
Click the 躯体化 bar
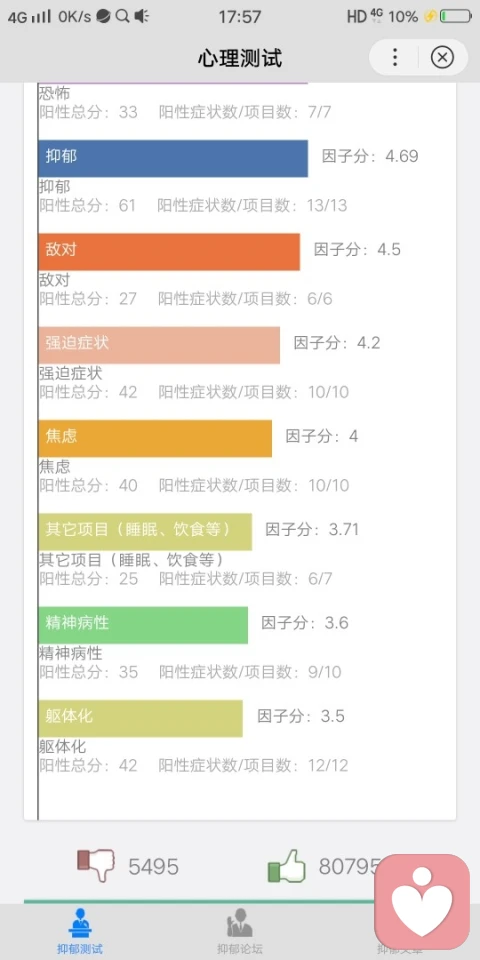point(140,719)
